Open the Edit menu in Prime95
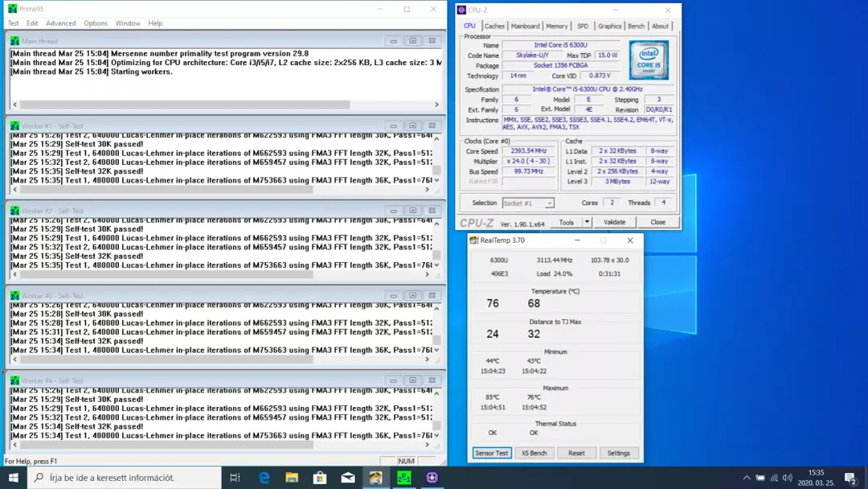This screenshot has width=868, height=489. [32, 23]
